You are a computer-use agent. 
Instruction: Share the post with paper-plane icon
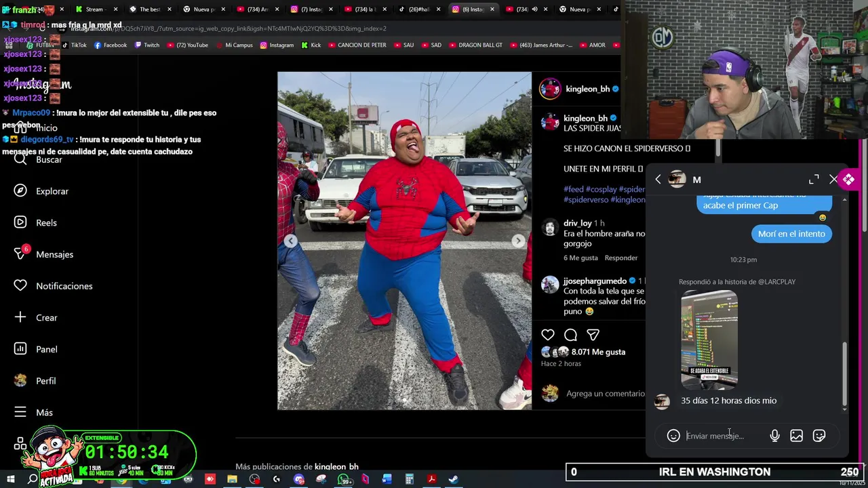tap(593, 335)
